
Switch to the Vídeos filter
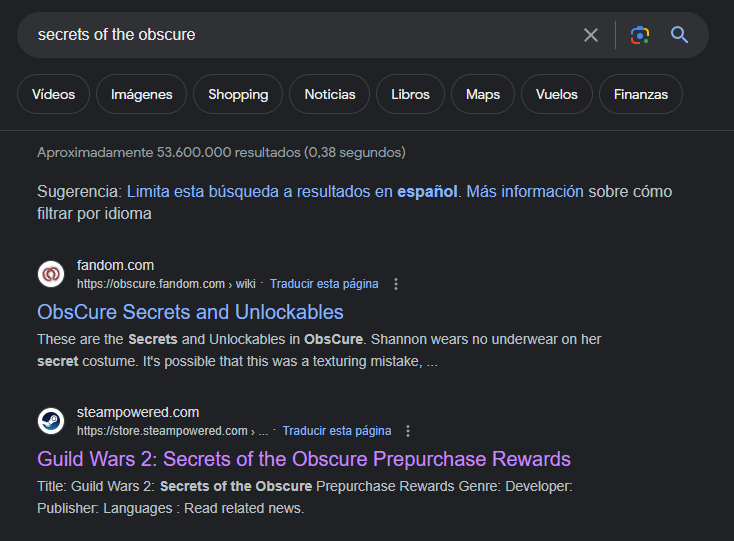pyautogui.click(x=53, y=94)
